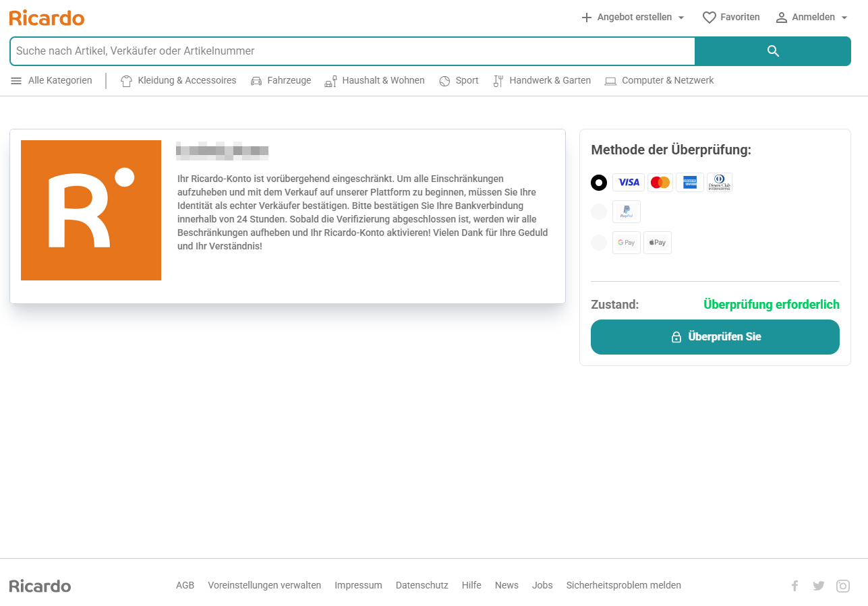This screenshot has height=606, width=868.
Task: Click the American Express logo
Action: coord(690,182)
